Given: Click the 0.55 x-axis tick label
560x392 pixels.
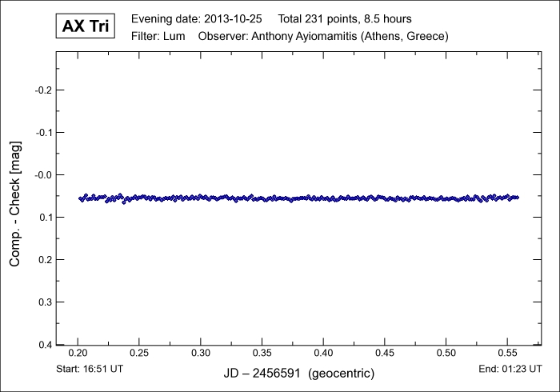Looking at the screenshot, I should pyautogui.click(x=507, y=353).
